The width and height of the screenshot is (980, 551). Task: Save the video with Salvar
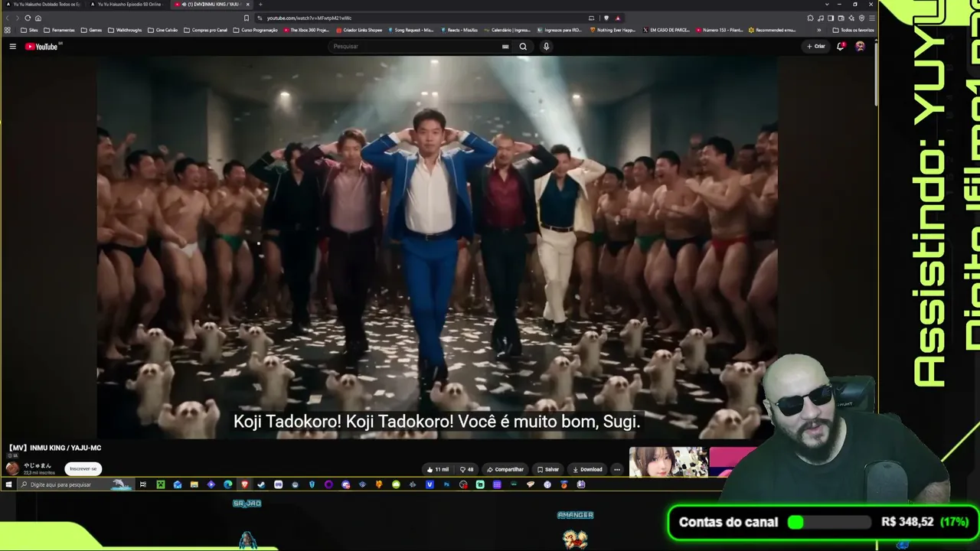click(548, 469)
